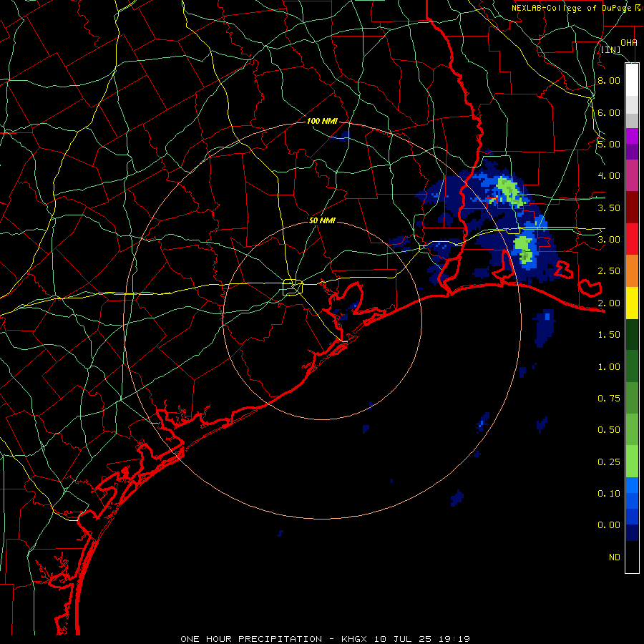Pick the orange legend swatch

pos(632,270)
